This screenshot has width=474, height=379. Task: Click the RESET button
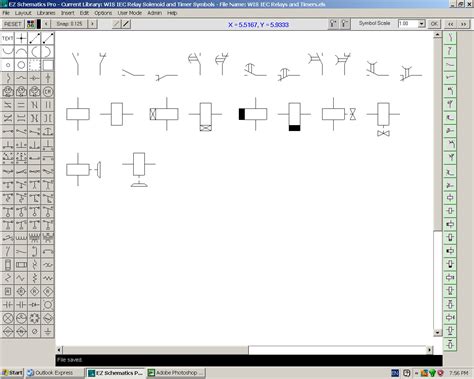point(13,24)
